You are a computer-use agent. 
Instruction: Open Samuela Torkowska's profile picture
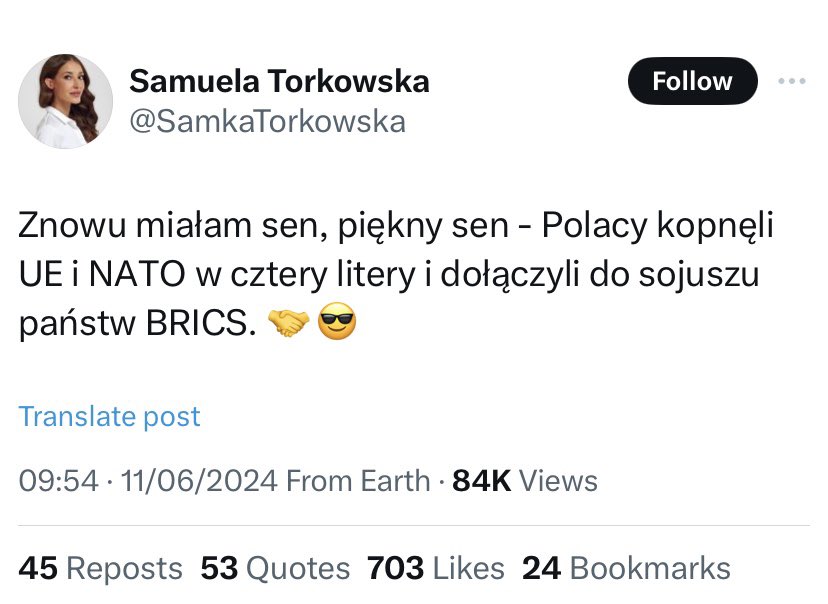(x=66, y=101)
